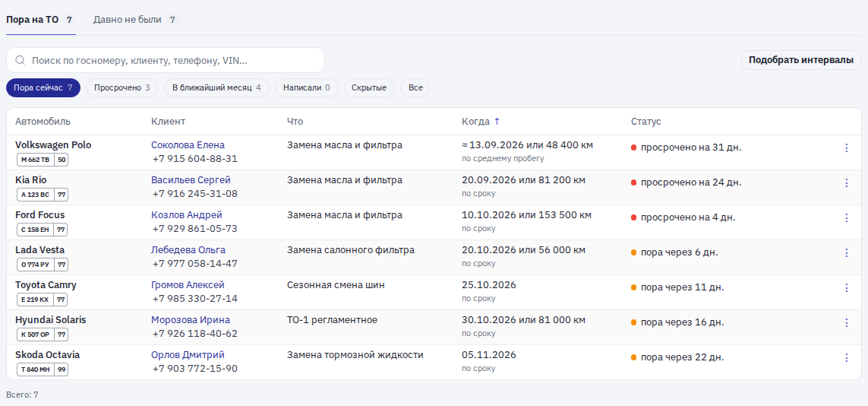This screenshot has height=406, width=868.
Task: Click Lada Vesta car name
Action: click(39, 250)
